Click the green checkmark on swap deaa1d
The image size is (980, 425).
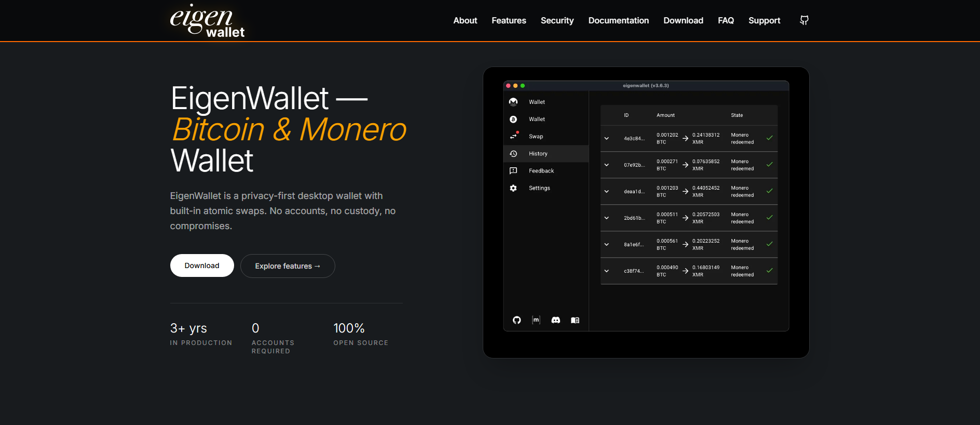click(x=770, y=191)
